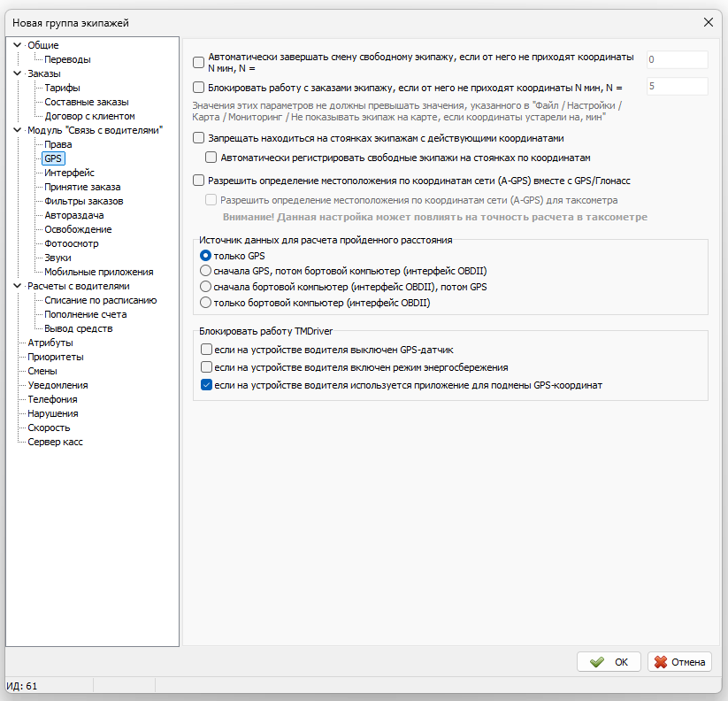Select только бортовой компьютер radio option
This screenshot has width=728, height=701.
tap(205, 303)
